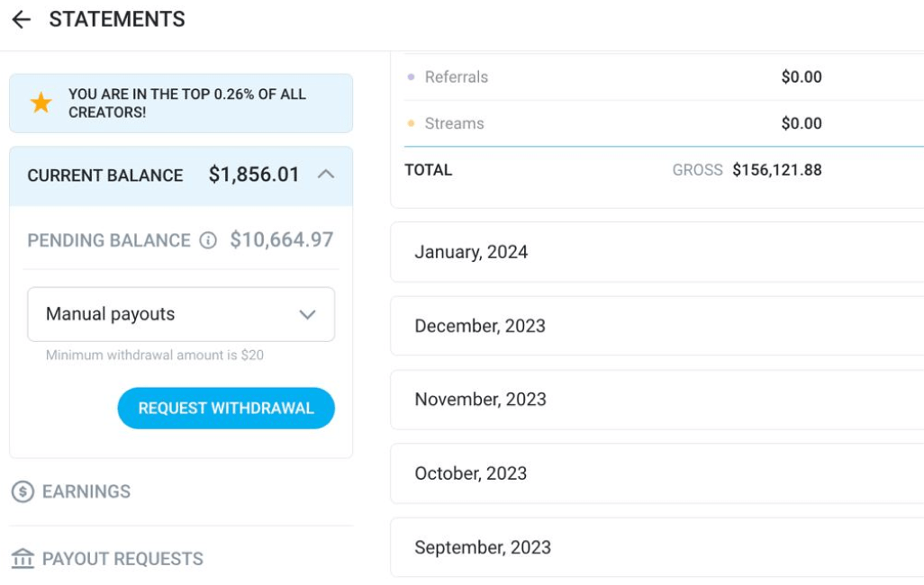Click the back arrow beside STATEMENTS

pos(22,20)
